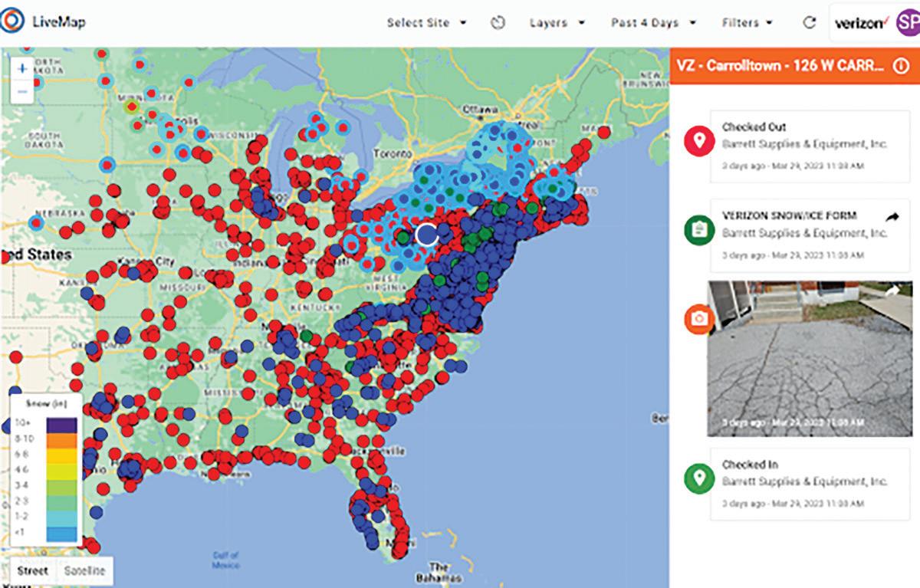This screenshot has height=588, width=920.
Task: Open the Layers dropdown menu
Action: point(557,22)
